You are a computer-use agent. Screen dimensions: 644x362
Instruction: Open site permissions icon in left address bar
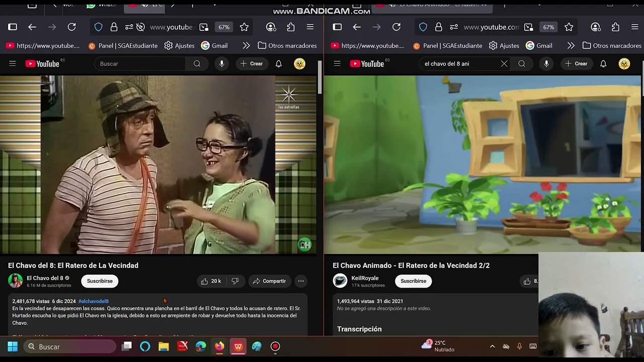(x=129, y=27)
